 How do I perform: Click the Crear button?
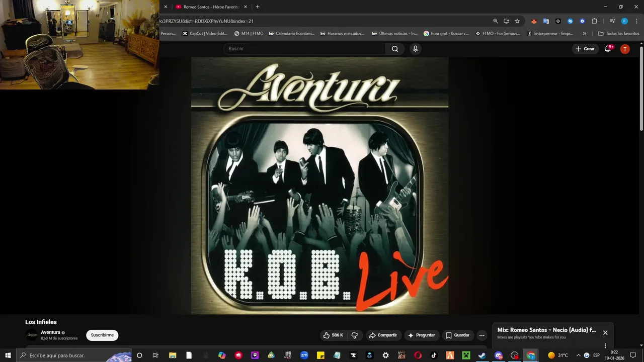585,49
